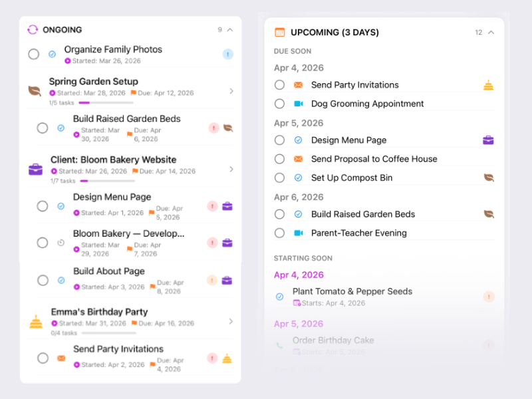Expand the Emma's Birthday Party project
The image size is (532, 399).
(x=232, y=320)
